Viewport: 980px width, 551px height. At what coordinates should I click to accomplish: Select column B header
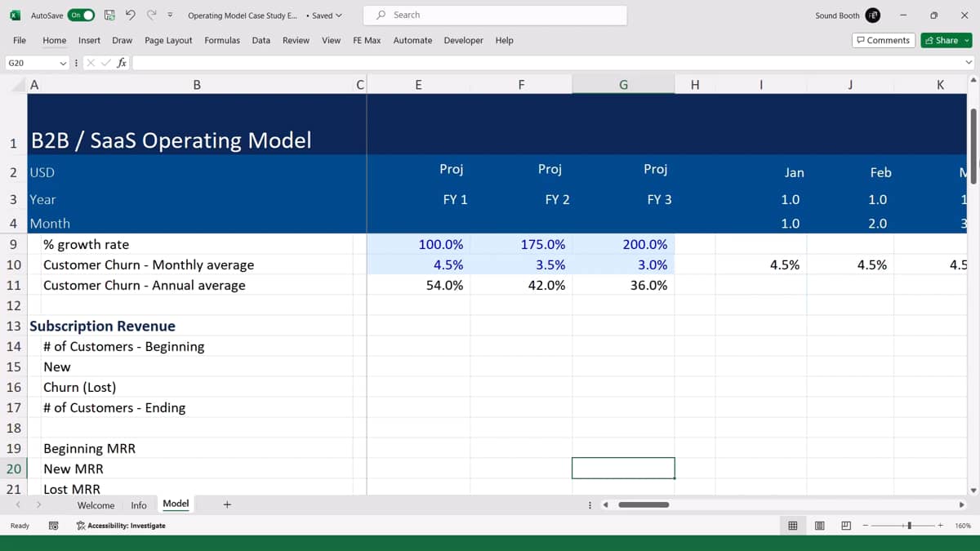(x=197, y=84)
